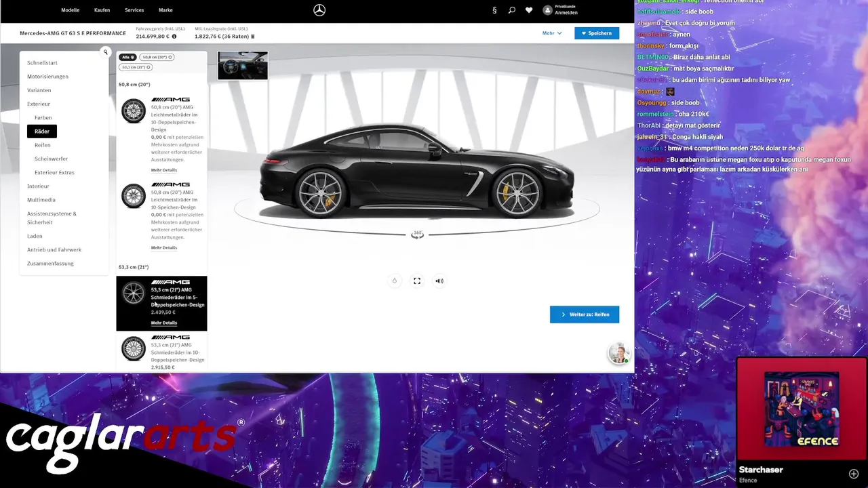Open Motorisierungen in sidebar
The image size is (868, 488).
[x=47, y=76]
